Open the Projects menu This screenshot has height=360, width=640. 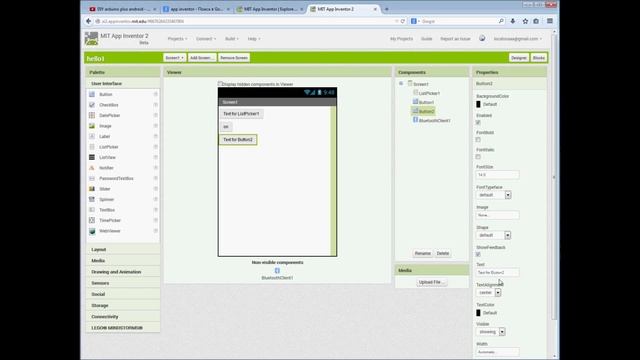pos(177,39)
